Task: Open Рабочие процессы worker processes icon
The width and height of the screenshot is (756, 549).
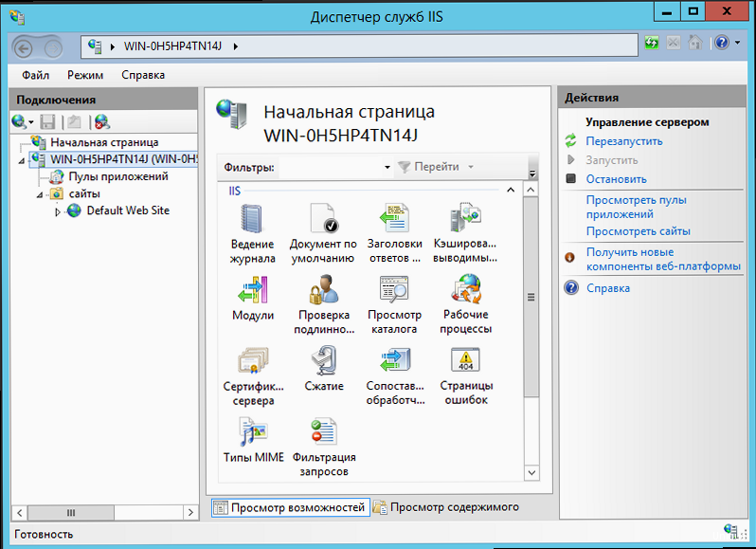Action: (x=465, y=290)
